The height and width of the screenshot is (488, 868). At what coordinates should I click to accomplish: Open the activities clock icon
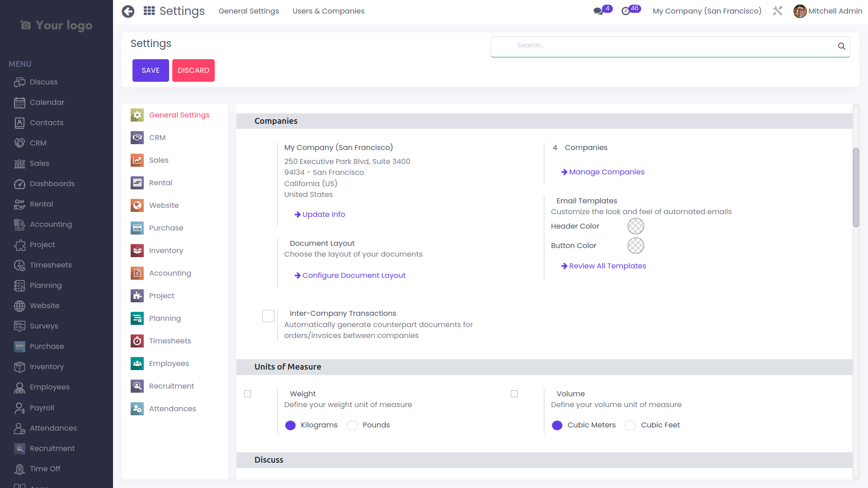coord(626,11)
